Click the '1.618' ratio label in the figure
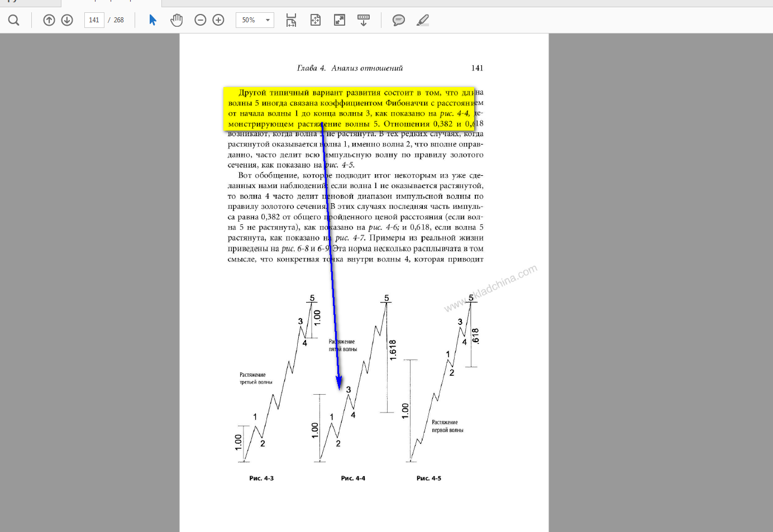 click(x=393, y=350)
